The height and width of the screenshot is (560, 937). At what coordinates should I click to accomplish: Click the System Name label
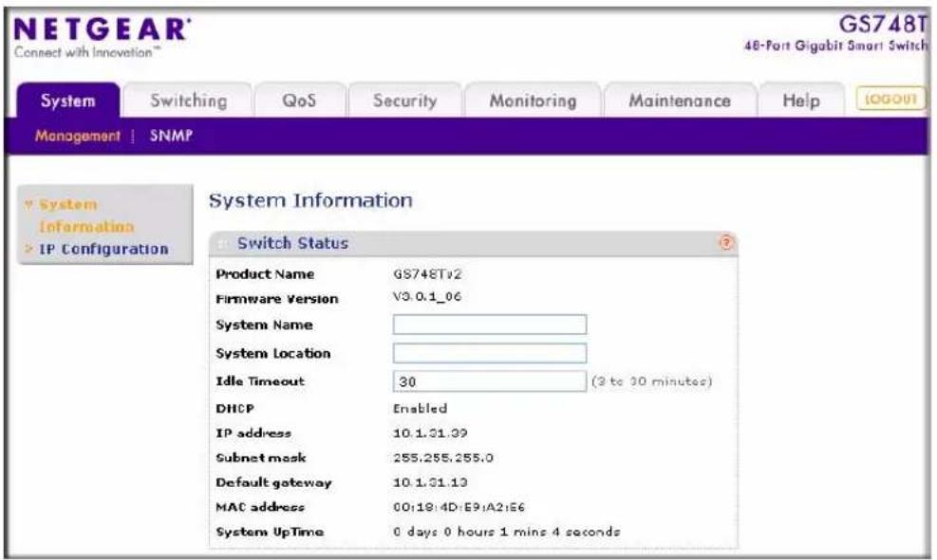[264, 326]
